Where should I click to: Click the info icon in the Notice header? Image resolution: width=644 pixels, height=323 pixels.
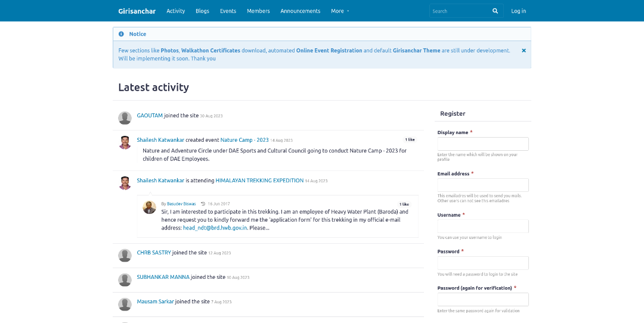(121, 34)
